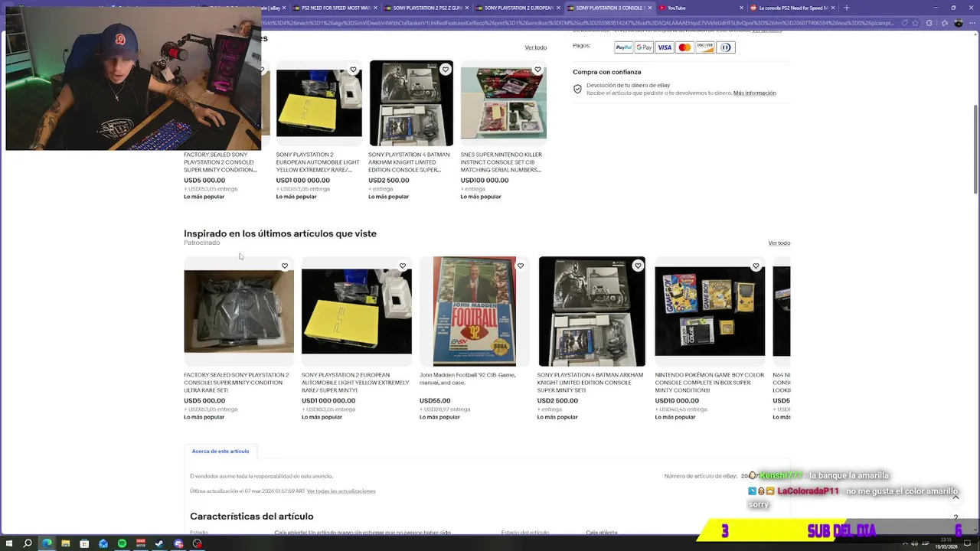
Task: Click the page vertical scrollbar
Action: coord(975,149)
